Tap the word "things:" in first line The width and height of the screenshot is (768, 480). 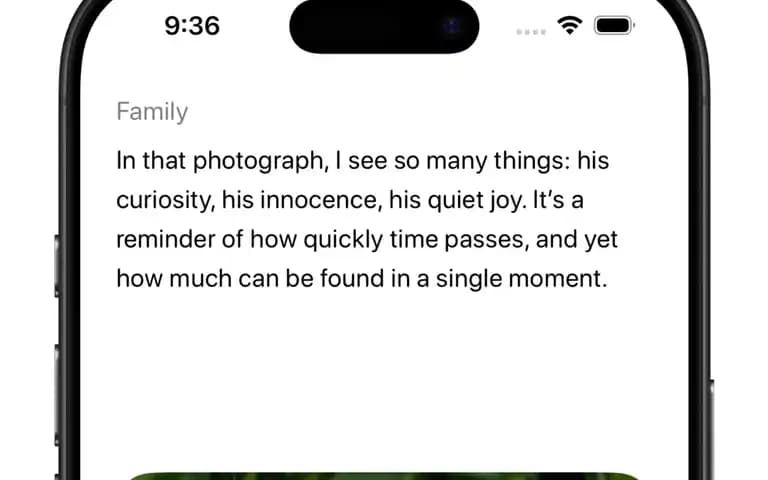(532, 162)
